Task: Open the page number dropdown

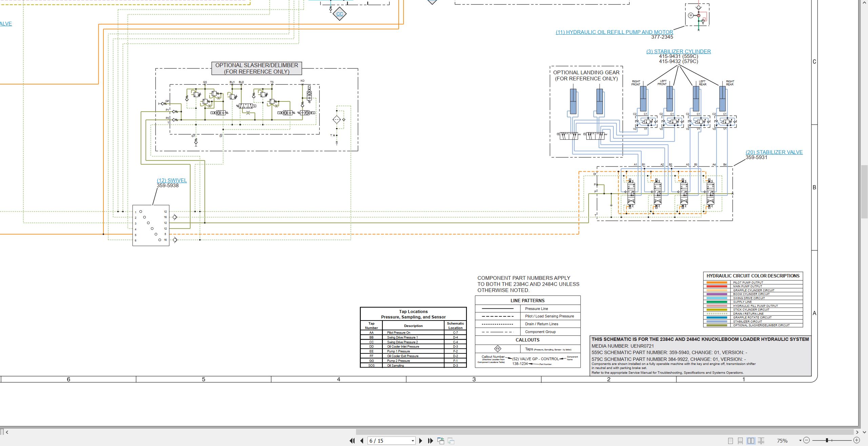Action: tap(413, 441)
